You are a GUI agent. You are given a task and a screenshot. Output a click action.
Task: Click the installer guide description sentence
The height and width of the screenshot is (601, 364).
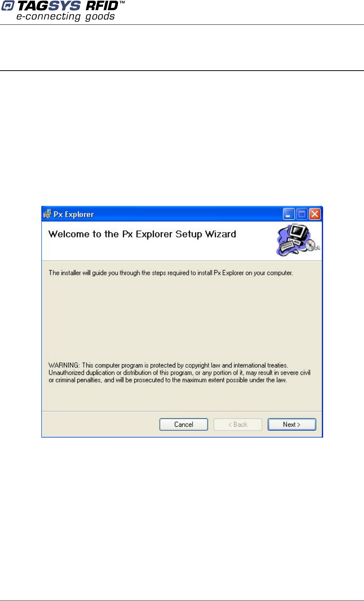171,273
